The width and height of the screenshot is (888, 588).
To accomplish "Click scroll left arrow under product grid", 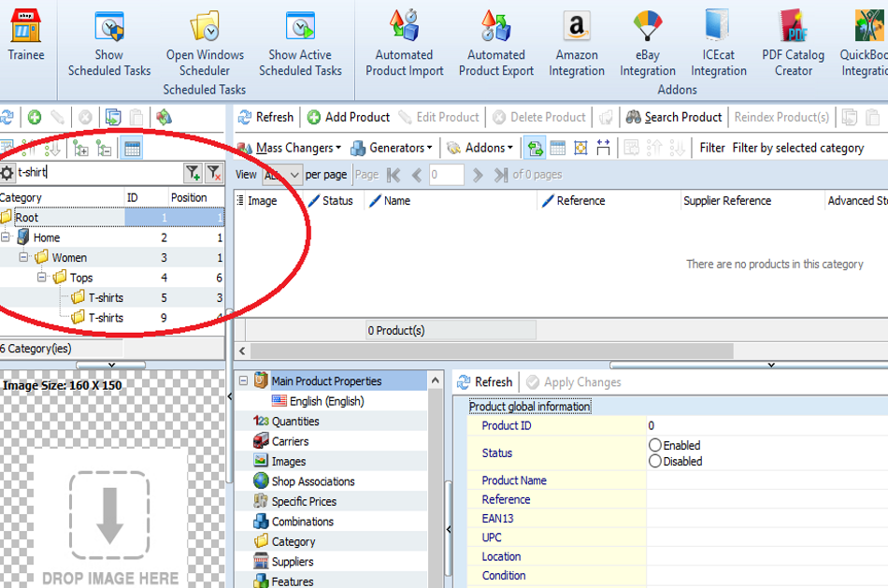I will [242, 351].
